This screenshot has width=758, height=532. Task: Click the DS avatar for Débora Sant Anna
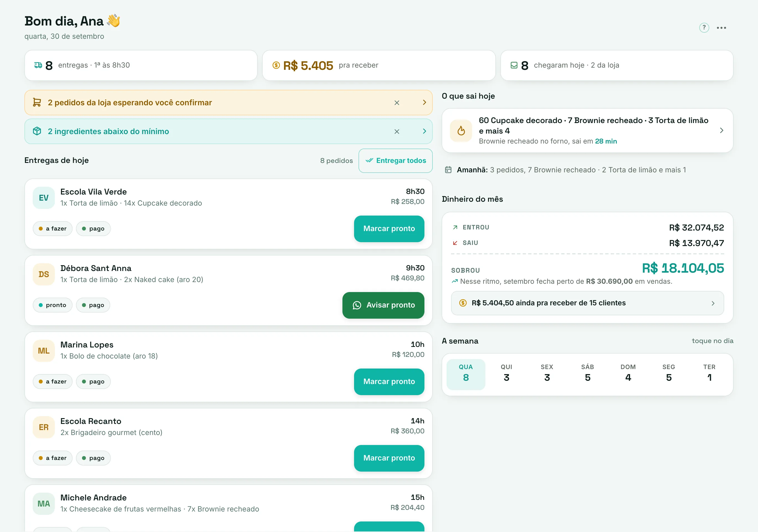43,274
